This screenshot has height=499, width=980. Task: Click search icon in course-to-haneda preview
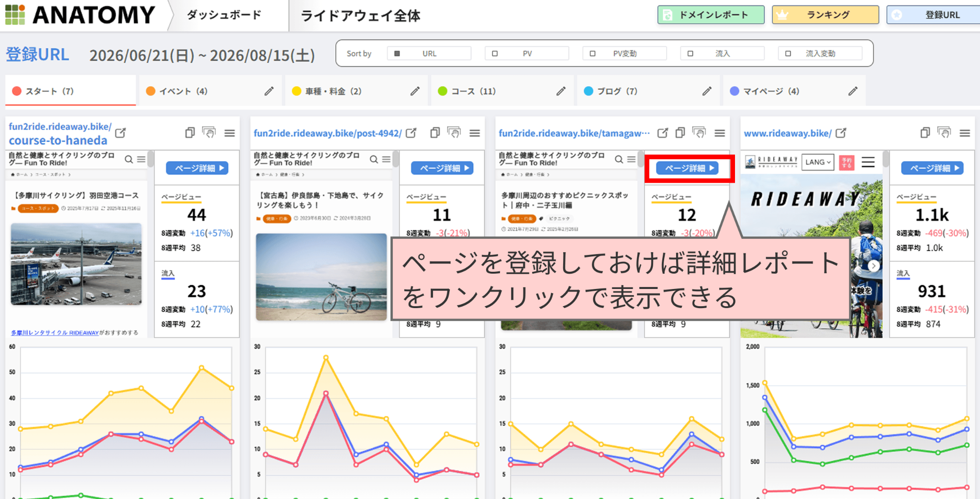[129, 159]
